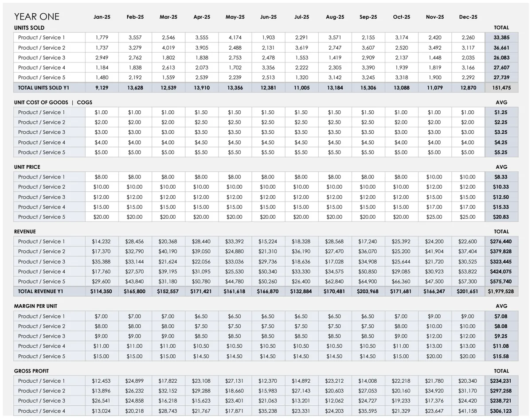Select gross profit total $306,123
The image size is (532, 419).
tap(501, 411)
